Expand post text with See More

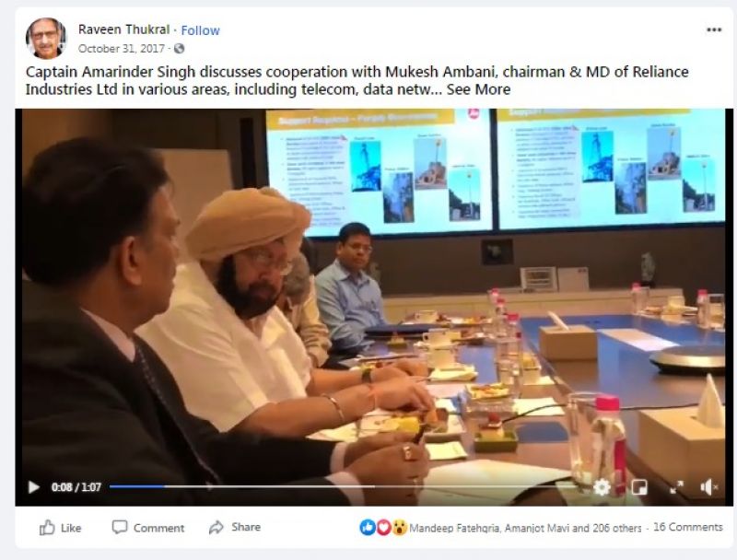click(478, 89)
